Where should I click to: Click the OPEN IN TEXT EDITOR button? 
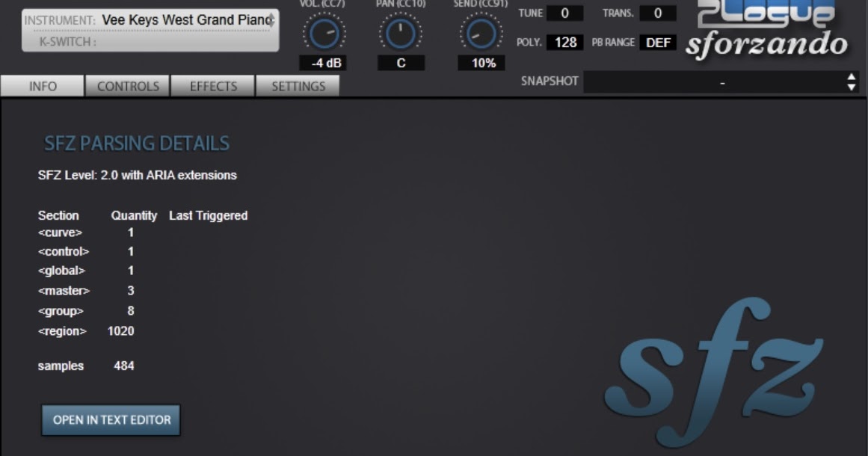pyautogui.click(x=110, y=419)
